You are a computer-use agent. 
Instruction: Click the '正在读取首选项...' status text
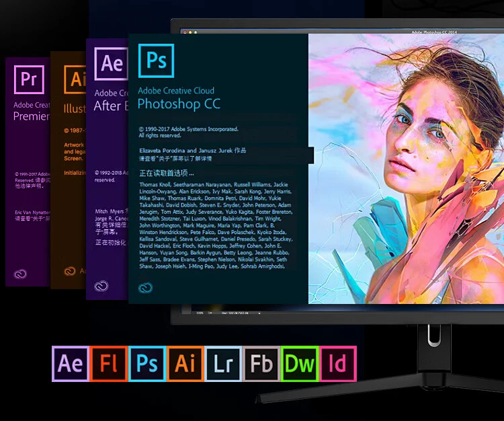pyautogui.click(x=167, y=174)
